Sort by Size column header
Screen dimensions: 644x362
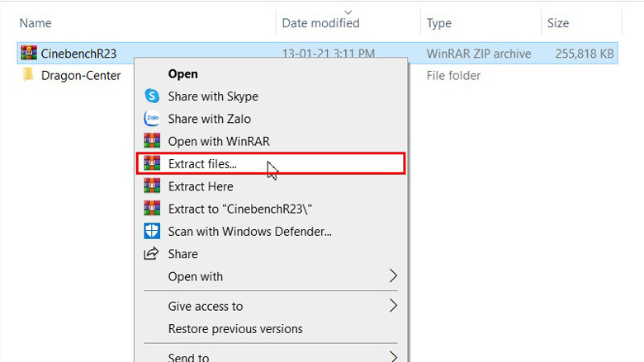coord(558,23)
